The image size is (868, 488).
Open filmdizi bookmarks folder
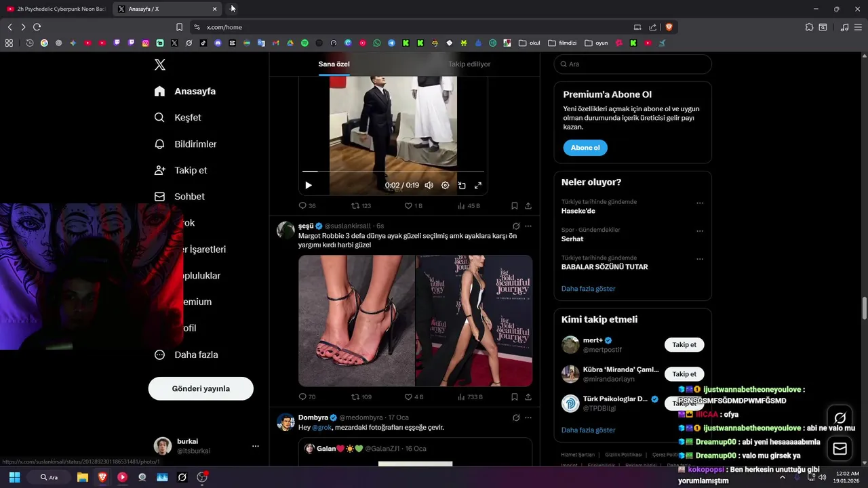562,43
